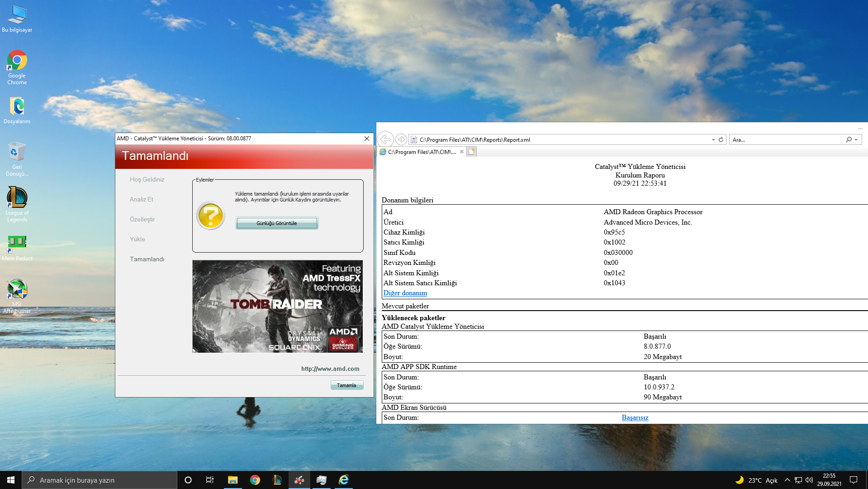Open the Windows Start menu
The width and height of the screenshot is (868, 489).
[x=11, y=480]
